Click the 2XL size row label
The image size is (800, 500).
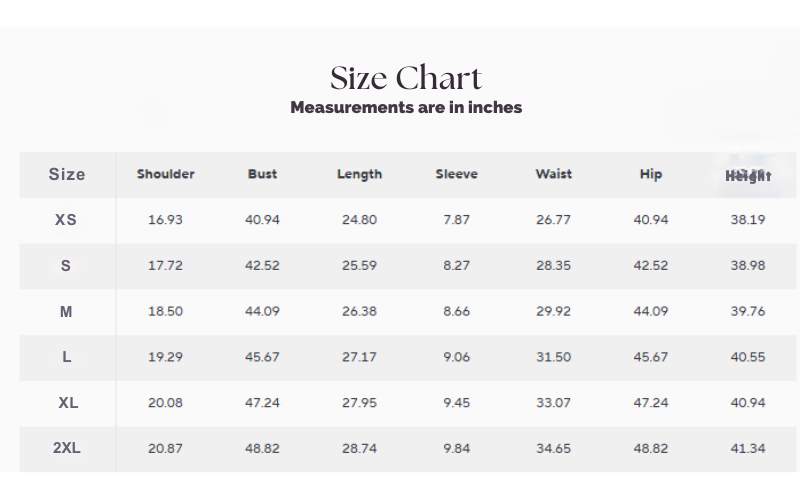66,449
